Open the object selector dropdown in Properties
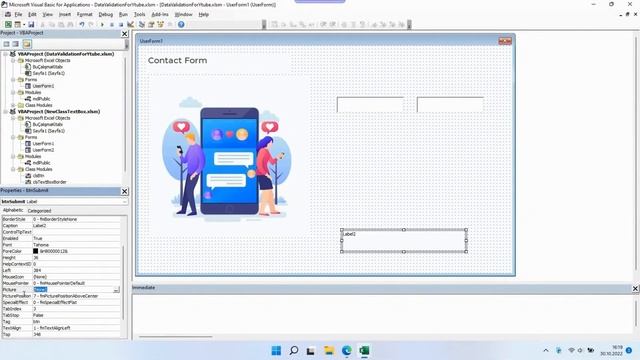Screen dimensions: 640x360 124,202
